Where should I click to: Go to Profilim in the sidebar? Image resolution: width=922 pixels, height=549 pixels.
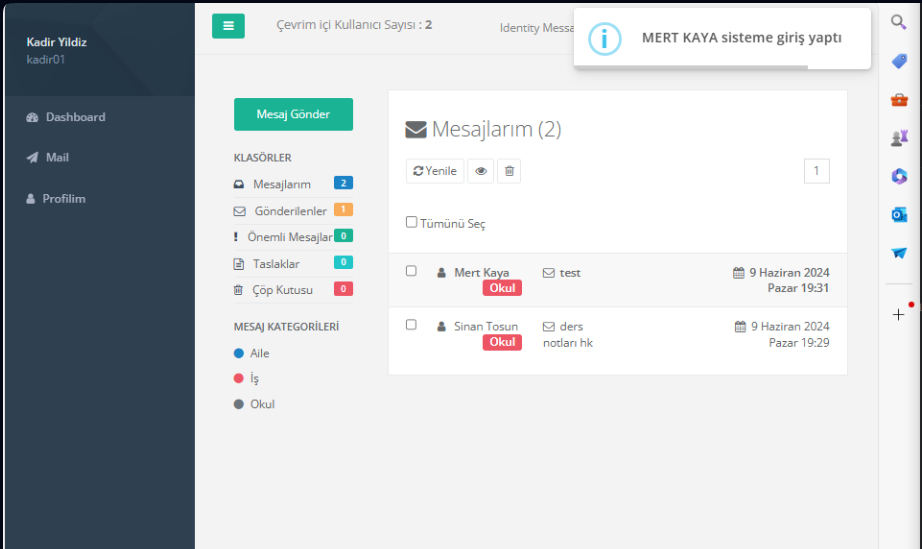pyautogui.click(x=63, y=199)
